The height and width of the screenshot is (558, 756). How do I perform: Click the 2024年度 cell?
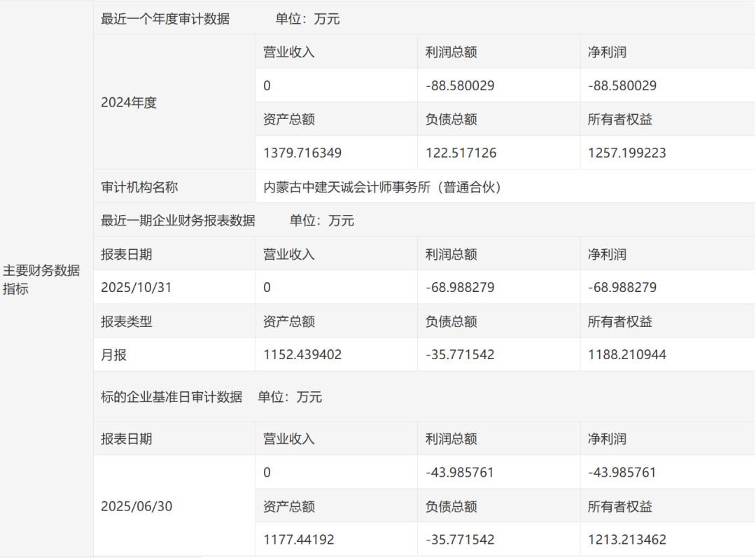coord(129,102)
